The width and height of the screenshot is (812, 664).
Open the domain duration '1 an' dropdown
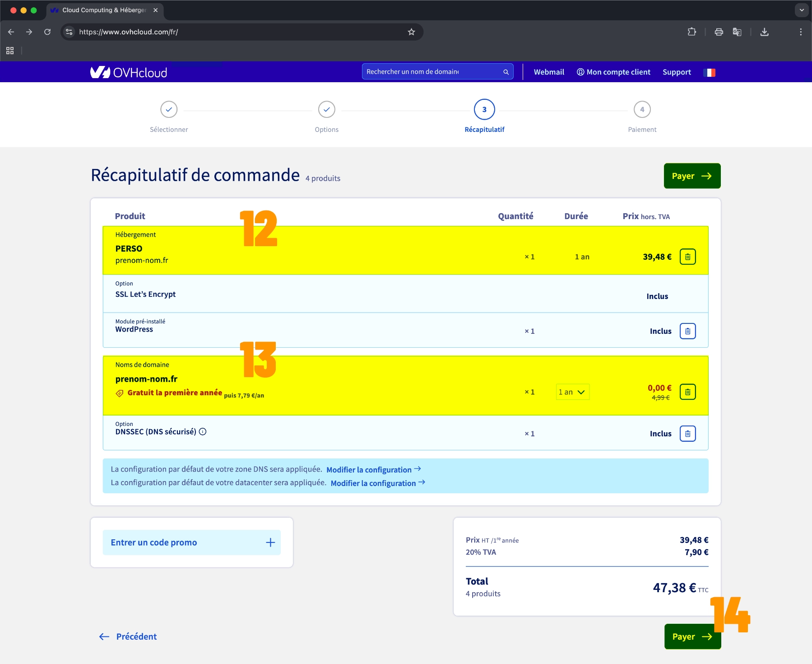click(572, 392)
